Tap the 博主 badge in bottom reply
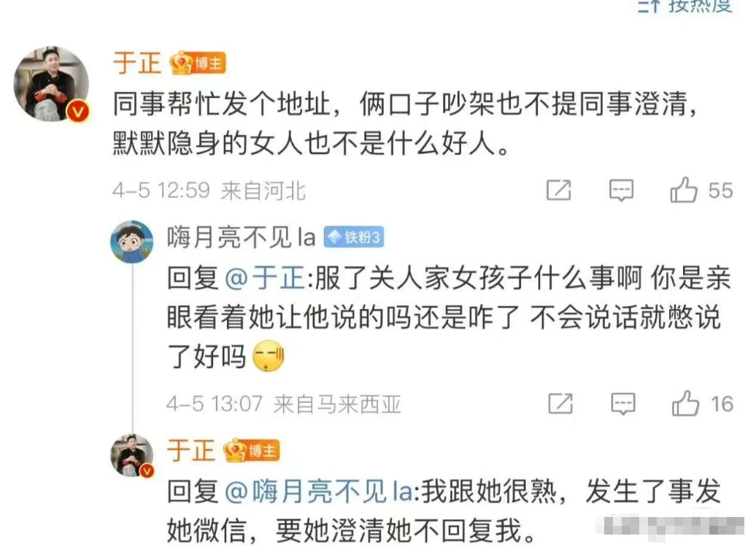 pos(252,451)
